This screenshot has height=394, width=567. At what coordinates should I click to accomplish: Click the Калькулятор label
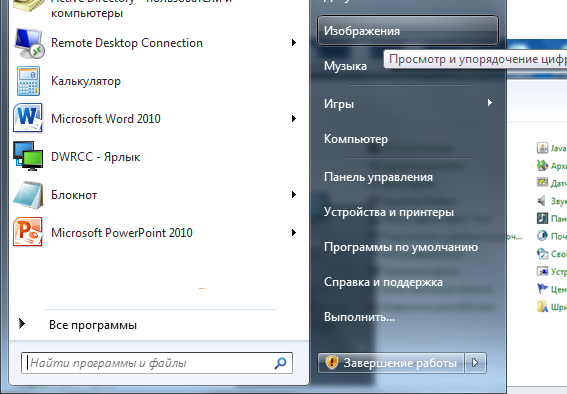[86, 81]
